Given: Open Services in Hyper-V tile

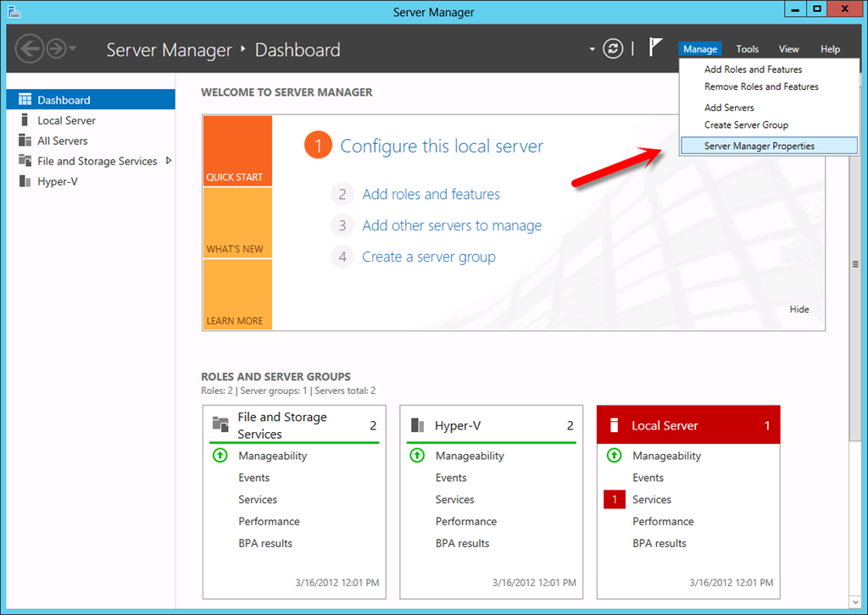Looking at the screenshot, I should [x=454, y=500].
